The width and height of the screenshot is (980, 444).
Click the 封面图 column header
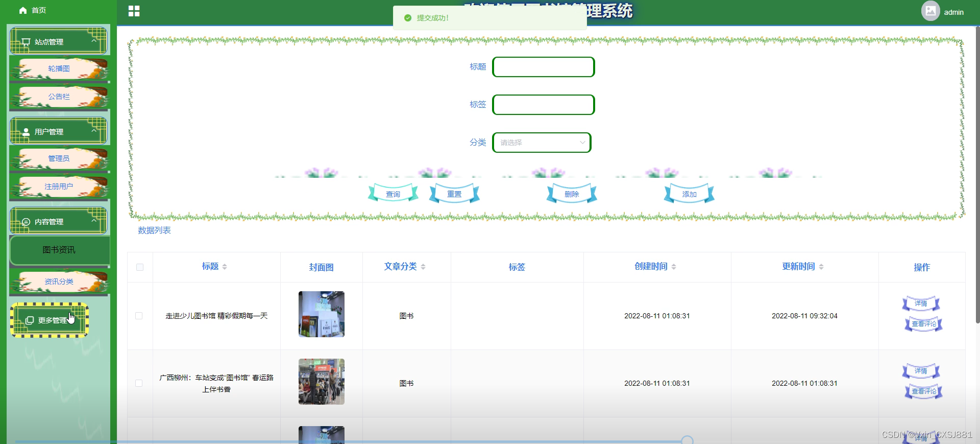(x=322, y=267)
